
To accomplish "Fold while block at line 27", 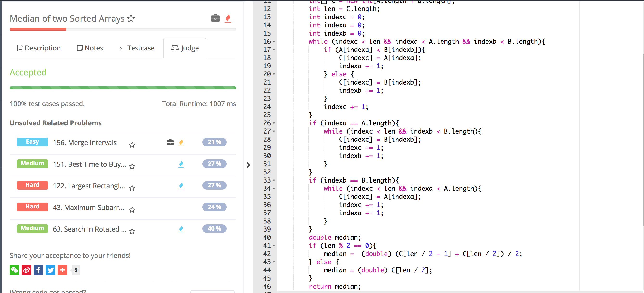I will point(274,132).
